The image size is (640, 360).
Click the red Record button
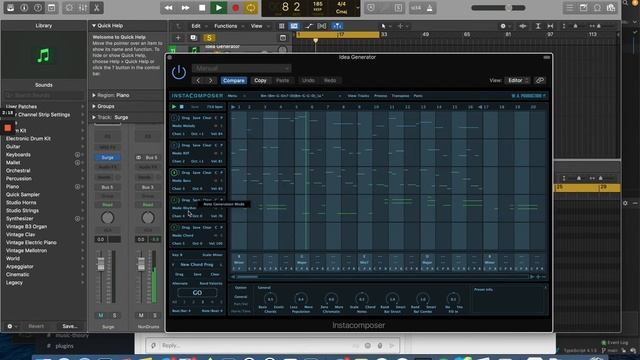click(235, 8)
